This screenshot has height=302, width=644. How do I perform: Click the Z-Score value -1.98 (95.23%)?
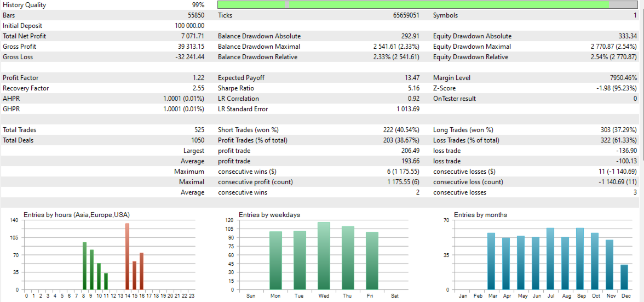[617, 88]
